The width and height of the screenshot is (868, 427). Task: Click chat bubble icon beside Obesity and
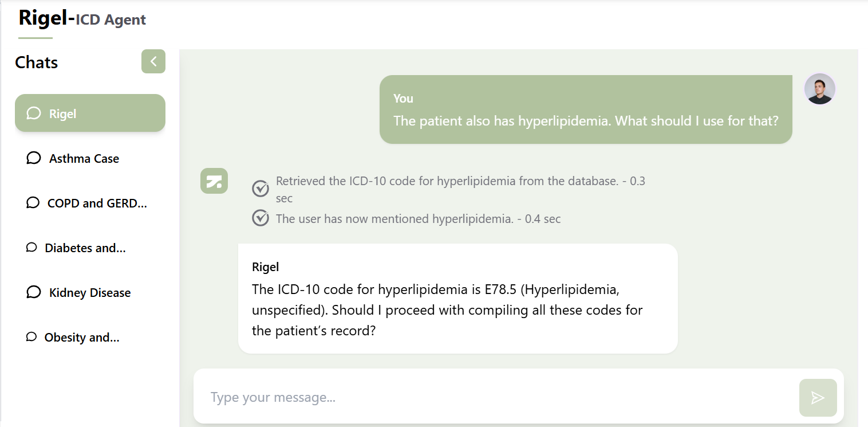click(31, 337)
